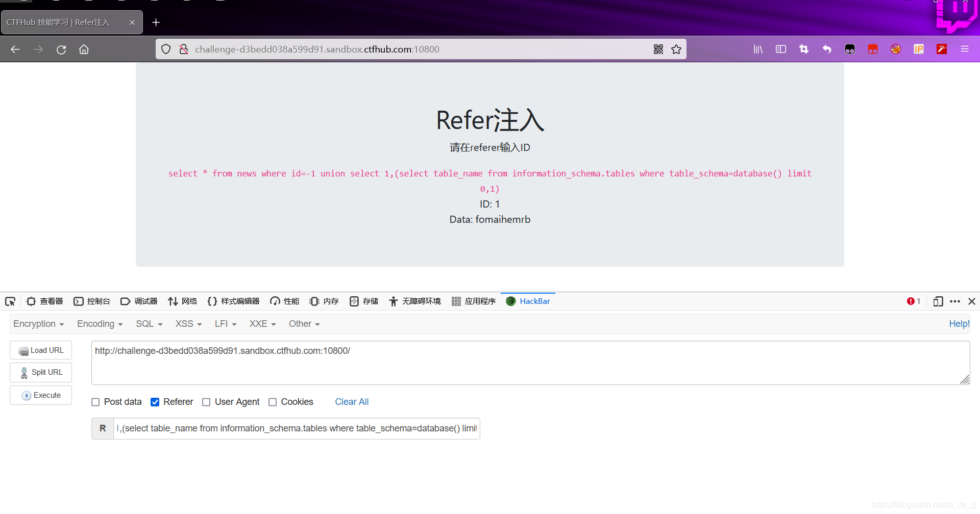980x514 pixels.
Task: Open the IP extension icon
Action: [x=919, y=49]
